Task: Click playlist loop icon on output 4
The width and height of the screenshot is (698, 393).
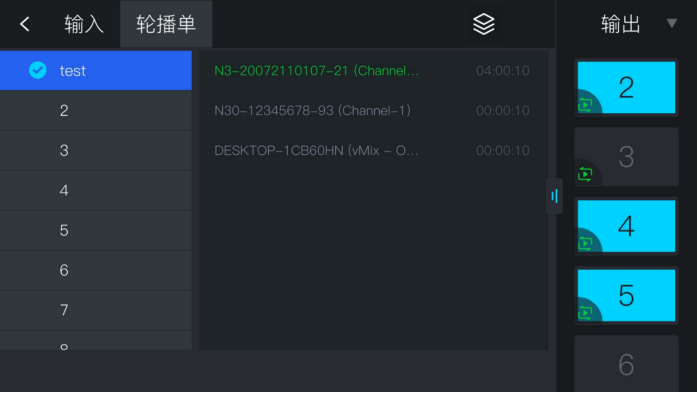Action: tap(585, 243)
